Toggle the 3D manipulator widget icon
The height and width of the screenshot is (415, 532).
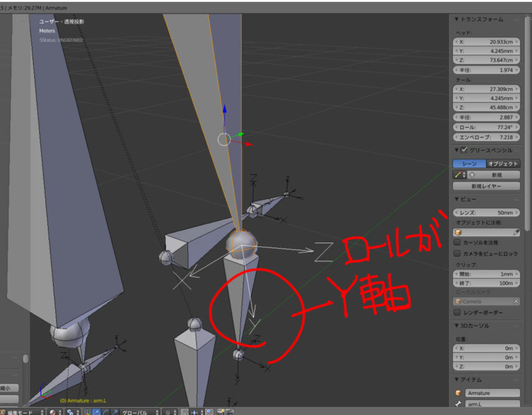click(87, 412)
